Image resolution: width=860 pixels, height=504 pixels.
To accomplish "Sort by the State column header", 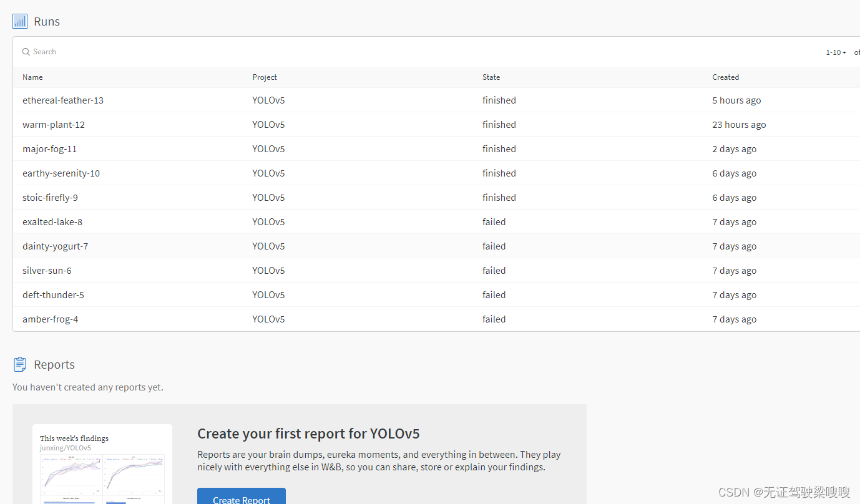I will pos(491,77).
